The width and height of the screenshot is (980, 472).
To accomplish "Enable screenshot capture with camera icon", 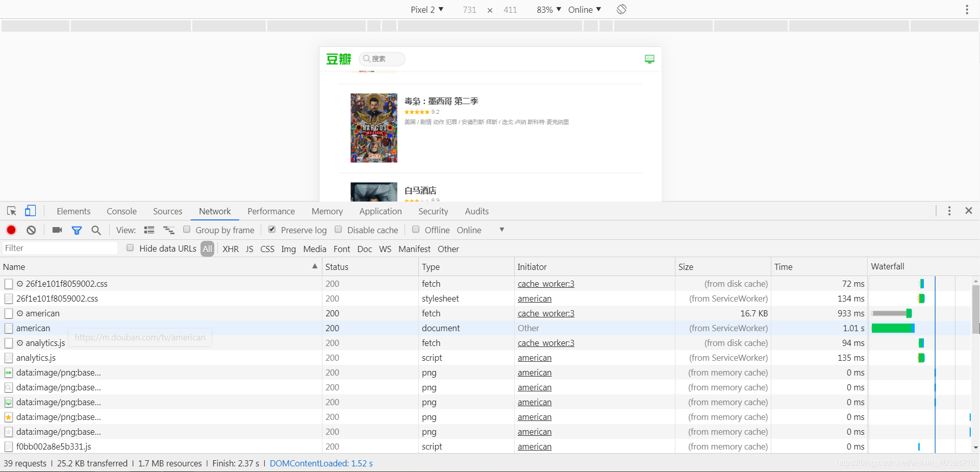I will (57, 230).
